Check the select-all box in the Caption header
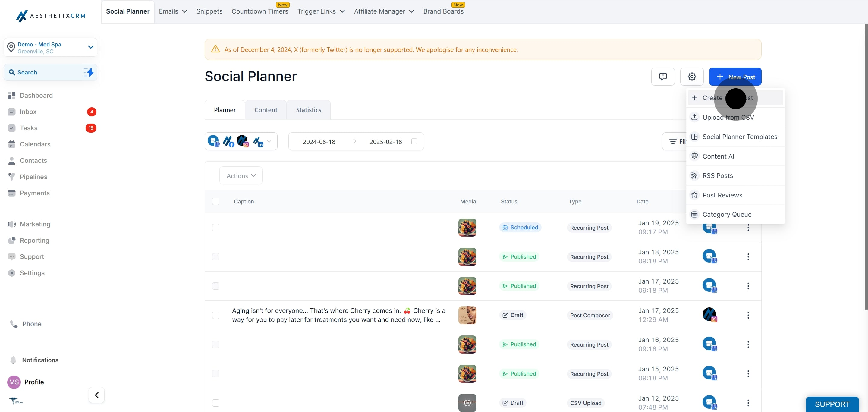 216,201
